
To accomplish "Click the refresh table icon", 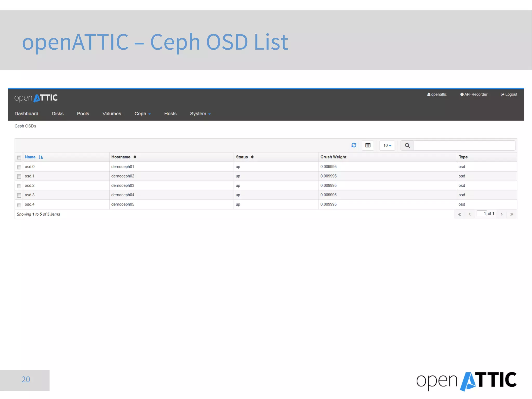I will [354, 145].
